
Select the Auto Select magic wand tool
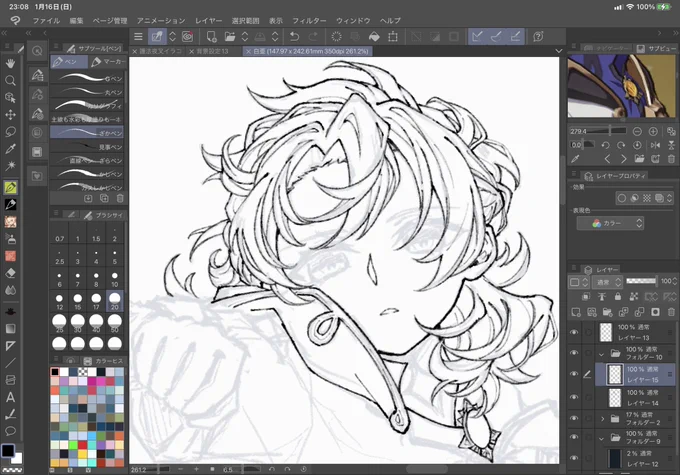(x=10, y=166)
